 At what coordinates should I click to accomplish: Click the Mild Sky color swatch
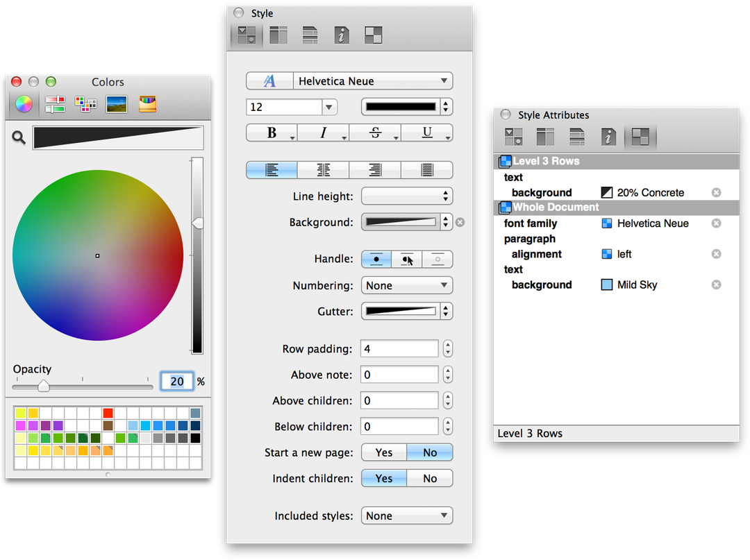click(606, 285)
